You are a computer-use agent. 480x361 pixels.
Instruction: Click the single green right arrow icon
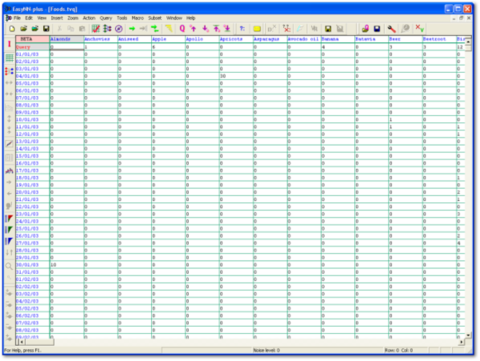click(x=132, y=29)
